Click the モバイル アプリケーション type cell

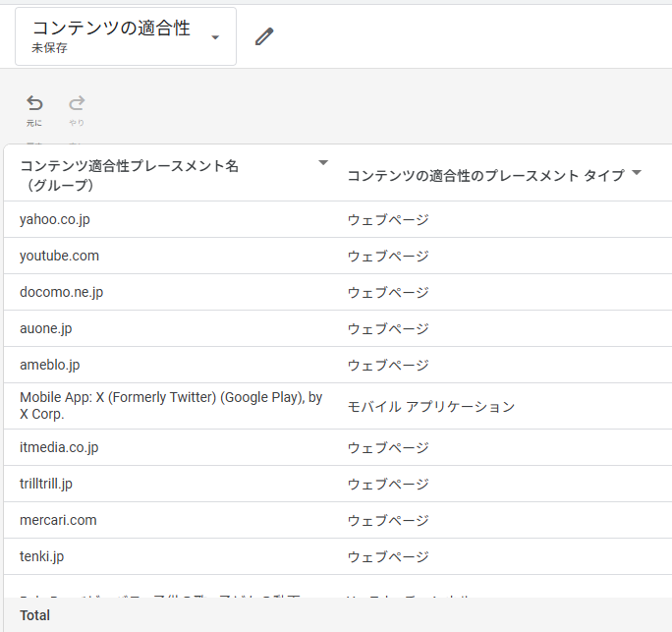coord(430,407)
